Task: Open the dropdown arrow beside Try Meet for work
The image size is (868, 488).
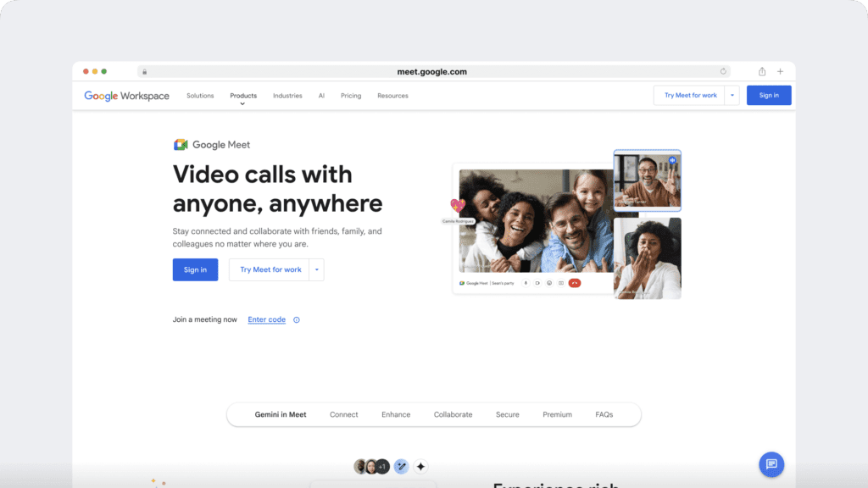Action: (x=731, y=95)
